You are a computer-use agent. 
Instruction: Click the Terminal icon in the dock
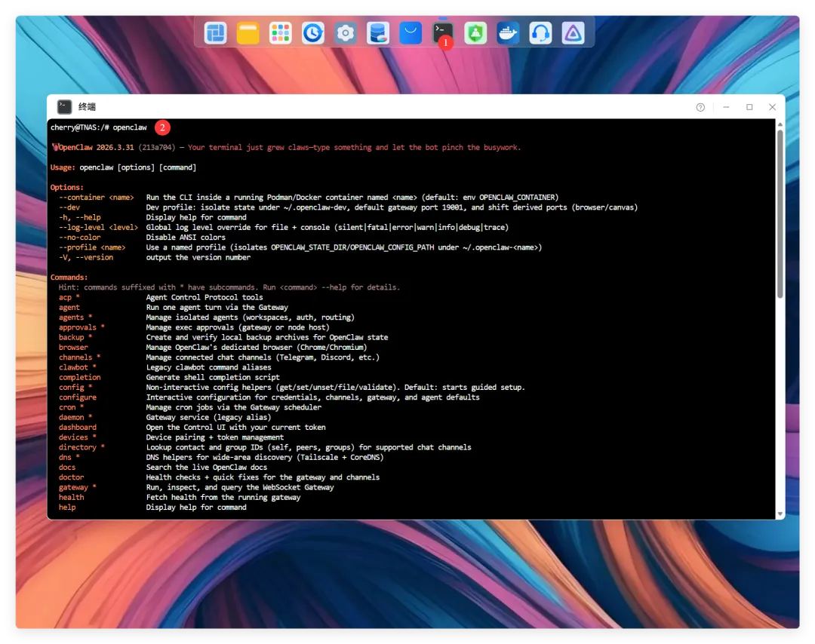pyautogui.click(x=443, y=33)
